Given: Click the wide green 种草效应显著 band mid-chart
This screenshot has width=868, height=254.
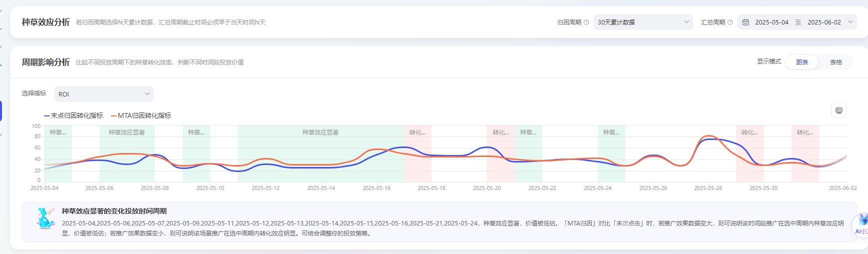Looking at the screenshot, I should pyautogui.click(x=321, y=150).
